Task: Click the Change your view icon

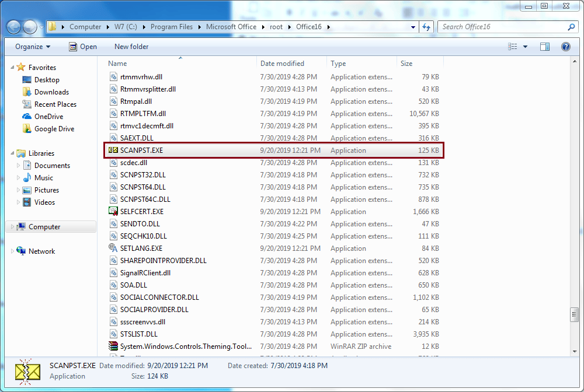Action: 513,47
